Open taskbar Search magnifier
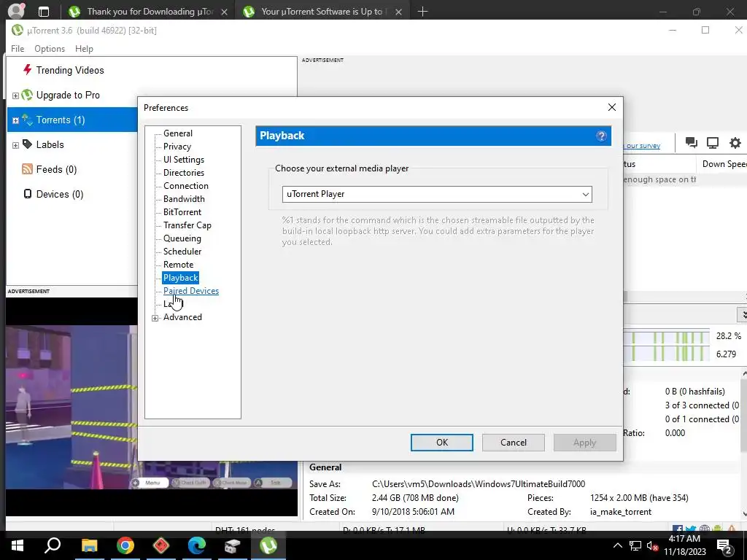The height and width of the screenshot is (560, 747). click(53, 545)
